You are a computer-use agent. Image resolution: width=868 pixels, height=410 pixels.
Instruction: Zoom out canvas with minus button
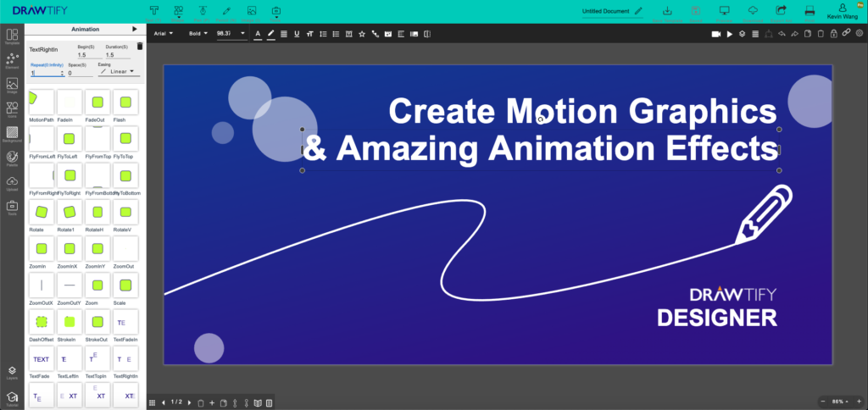coord(822,402)
